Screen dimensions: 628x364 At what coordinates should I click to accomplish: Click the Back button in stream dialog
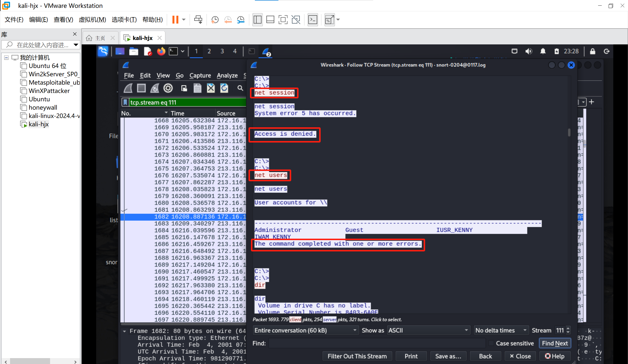(485, 356)
